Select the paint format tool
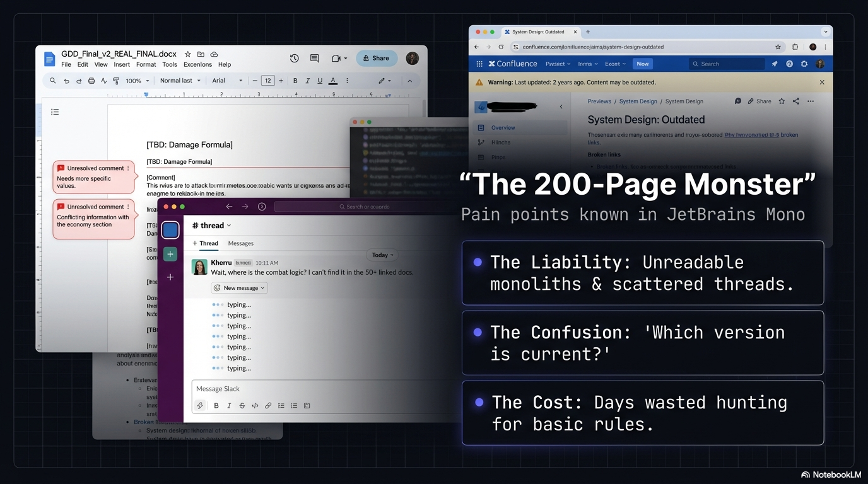 pos(116,81)
